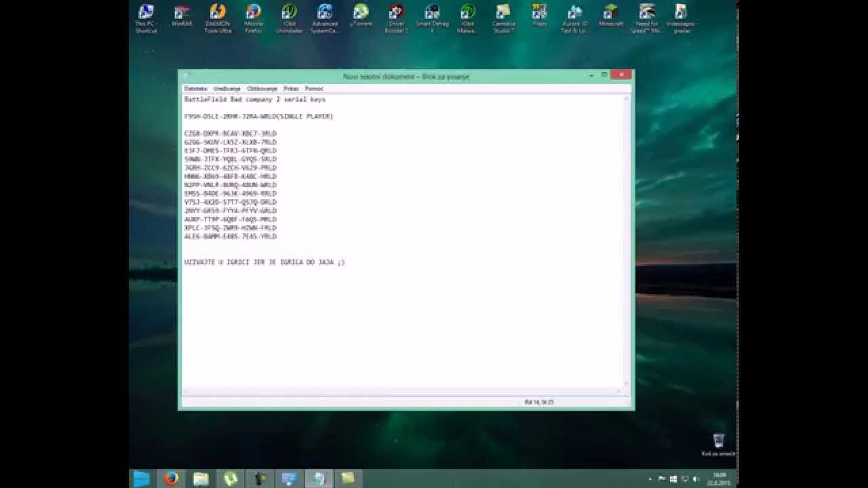Click the vertical scrollbar up arrow
Viewport: 868px width, 488px height.
coord(626,99)
